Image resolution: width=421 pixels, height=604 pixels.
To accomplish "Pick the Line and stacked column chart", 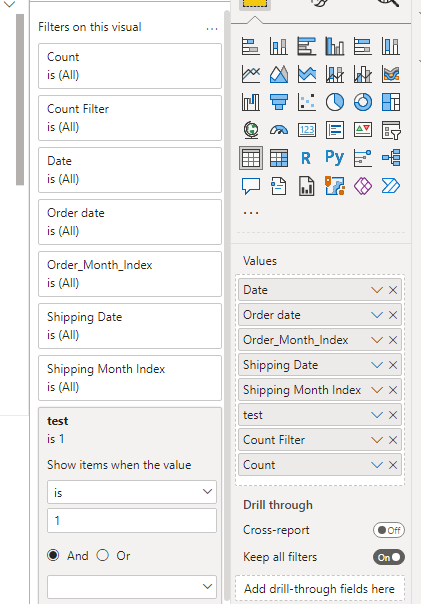I will coord(335,74).
